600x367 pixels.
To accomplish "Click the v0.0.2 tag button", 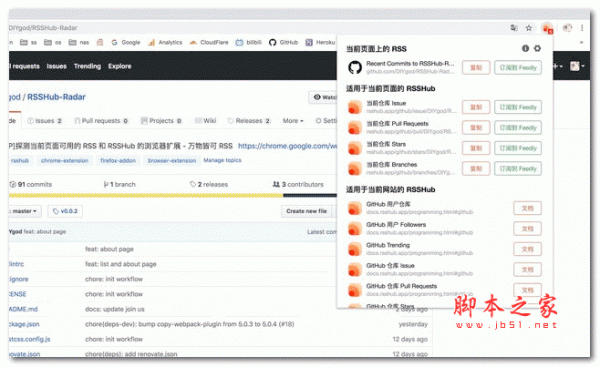I will (65, 211).
